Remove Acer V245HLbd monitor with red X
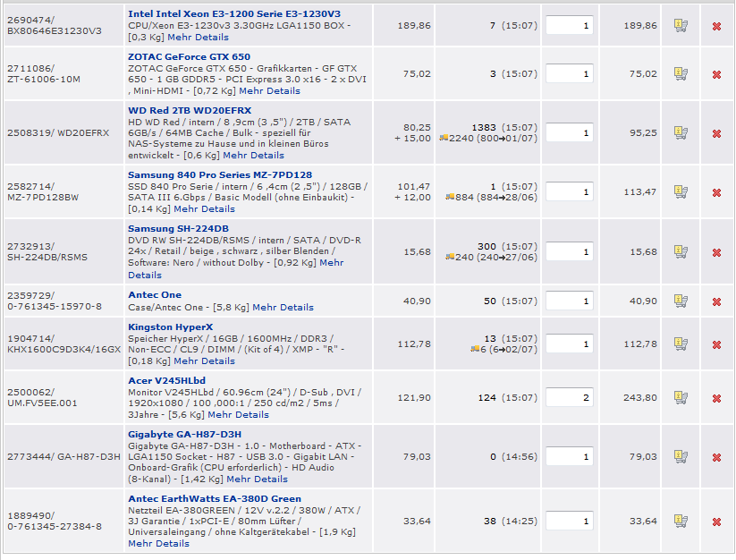Image resolution: width=736 pixels, height=560 pixels. tap(716, 398)
